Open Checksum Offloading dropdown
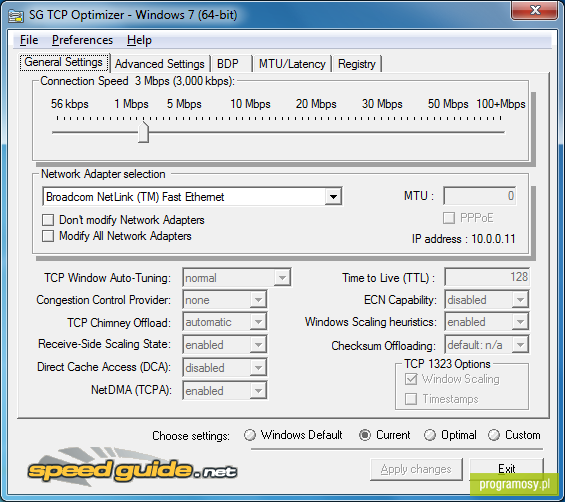Viewport: 565px width, 502px height. 487,345
